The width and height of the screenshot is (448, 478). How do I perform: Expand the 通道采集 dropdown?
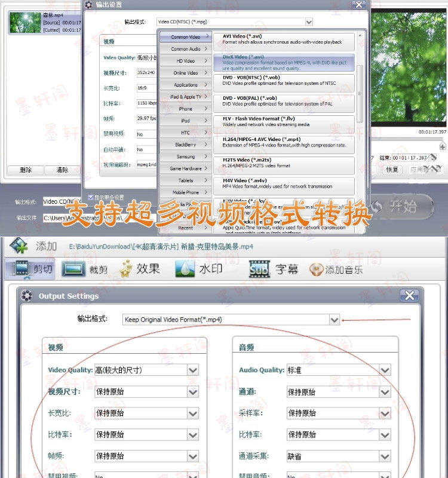click(x=385, y=456)
